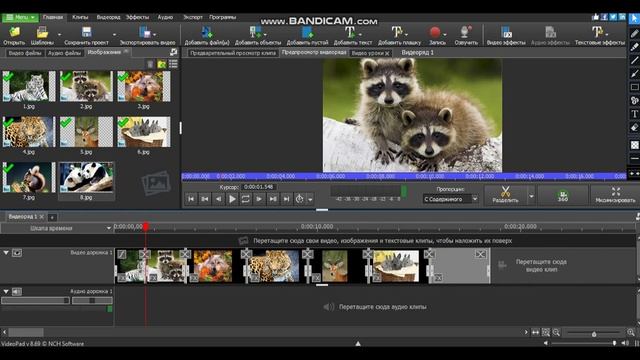This screenshot has width=640, height=360.
Task: Switch to Видео файлы tab
Action: 24,53
